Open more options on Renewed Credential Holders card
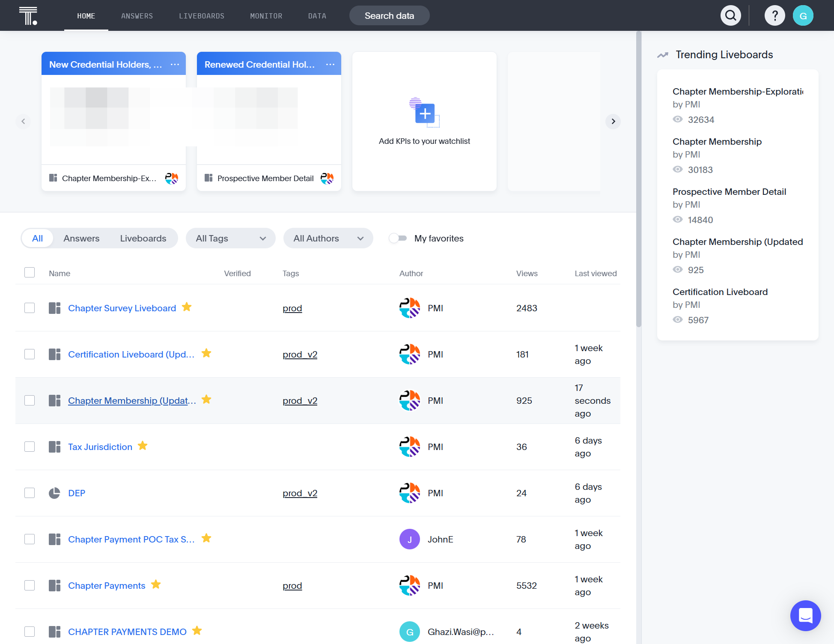834x644 pixels. [x=330, y=64]
